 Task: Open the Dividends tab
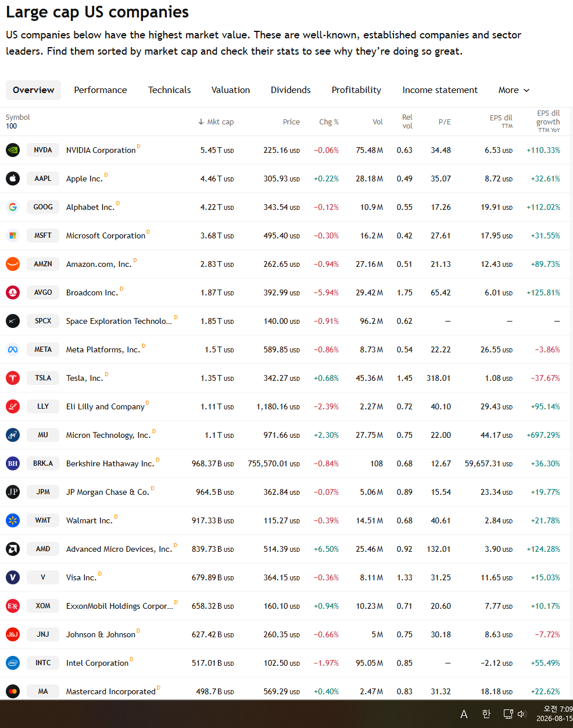pyautogui.click(x=291, y=90)
